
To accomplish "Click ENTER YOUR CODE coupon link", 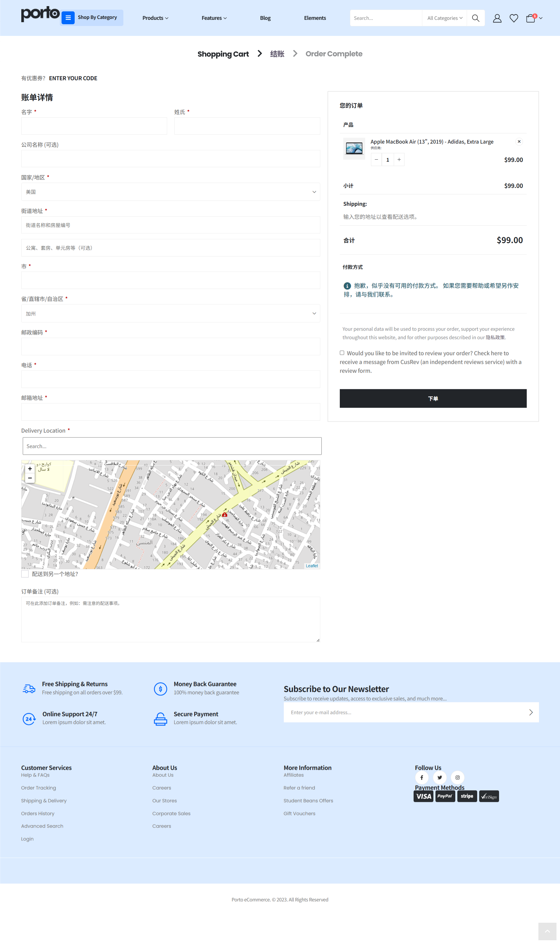I will [73, 78].
